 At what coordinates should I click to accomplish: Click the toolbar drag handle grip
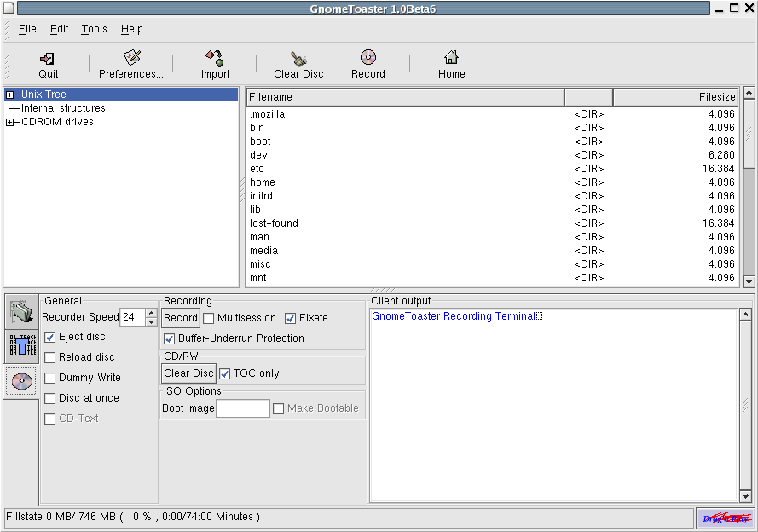pyautogui.click(x=7, y=66)
